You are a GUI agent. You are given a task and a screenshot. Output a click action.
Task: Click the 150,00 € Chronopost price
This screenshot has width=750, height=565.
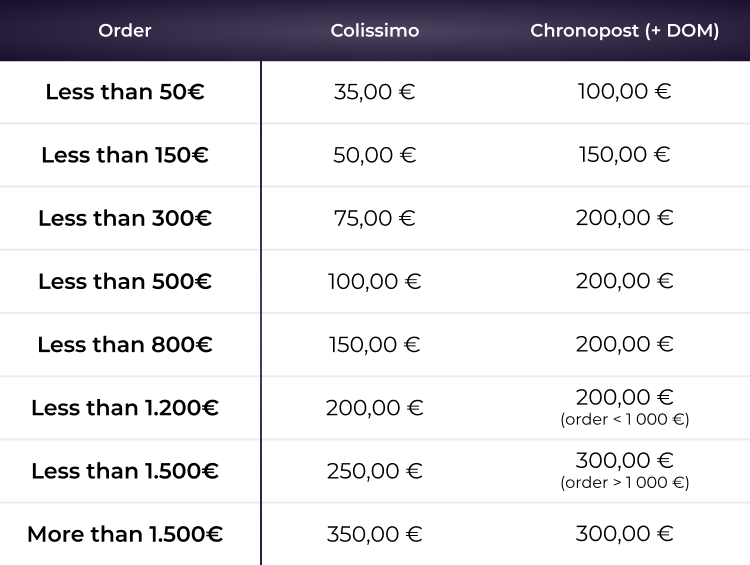624,155
